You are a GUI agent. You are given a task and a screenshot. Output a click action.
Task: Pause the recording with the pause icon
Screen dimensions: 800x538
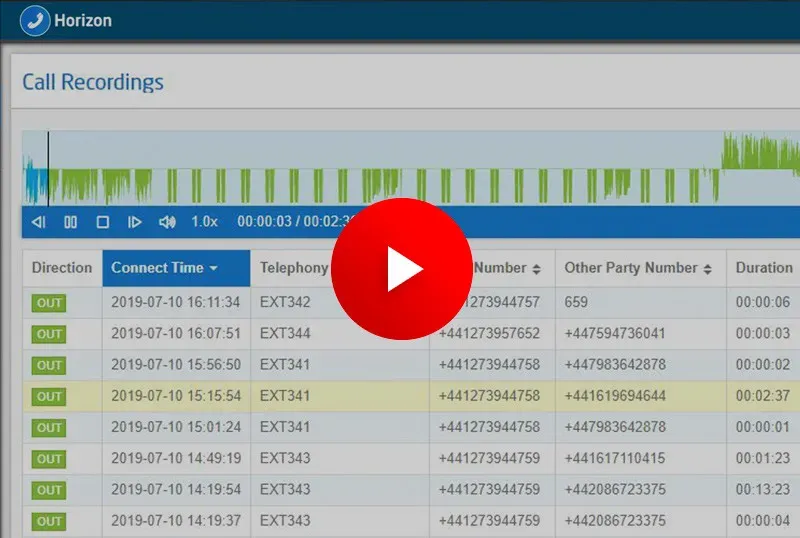coord(70,222)
